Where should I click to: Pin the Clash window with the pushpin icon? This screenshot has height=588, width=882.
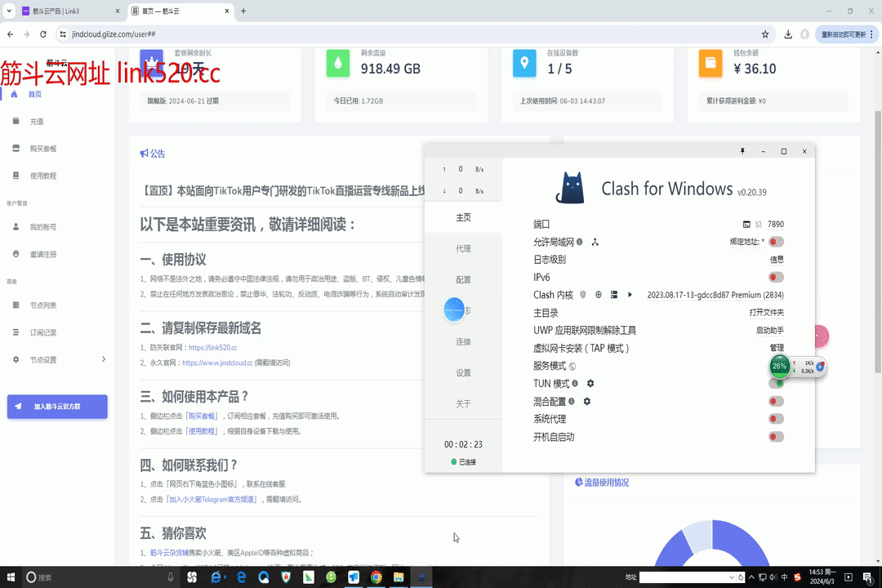pyautogui.click(x=742, y=151)
